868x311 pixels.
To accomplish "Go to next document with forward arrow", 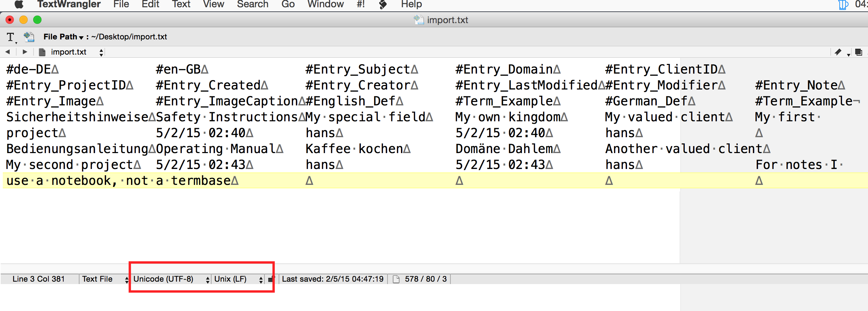I will 25,52.
